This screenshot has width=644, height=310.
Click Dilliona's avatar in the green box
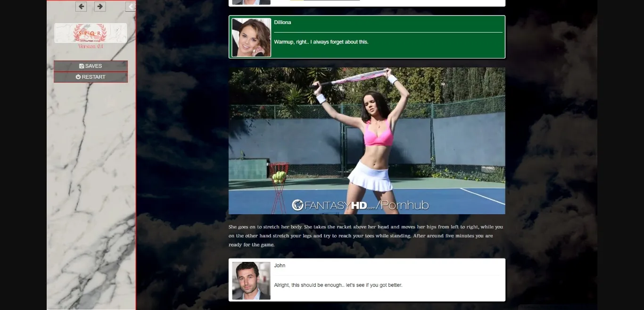tap(251, 37)
